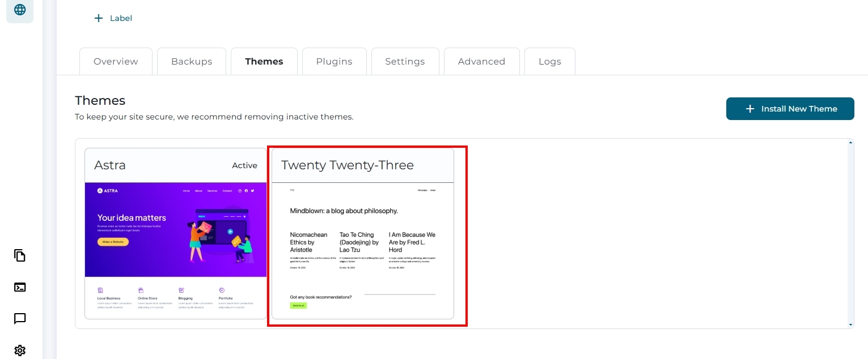This screenshot has height=359, width=868.
Task: View the Logs tab
Action: pyautogui.click(x=550, y=61)
